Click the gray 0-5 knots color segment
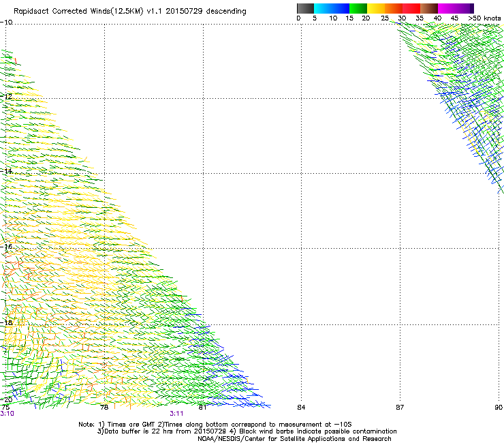Viewport: 504px width, 443px height. [305, 8]
